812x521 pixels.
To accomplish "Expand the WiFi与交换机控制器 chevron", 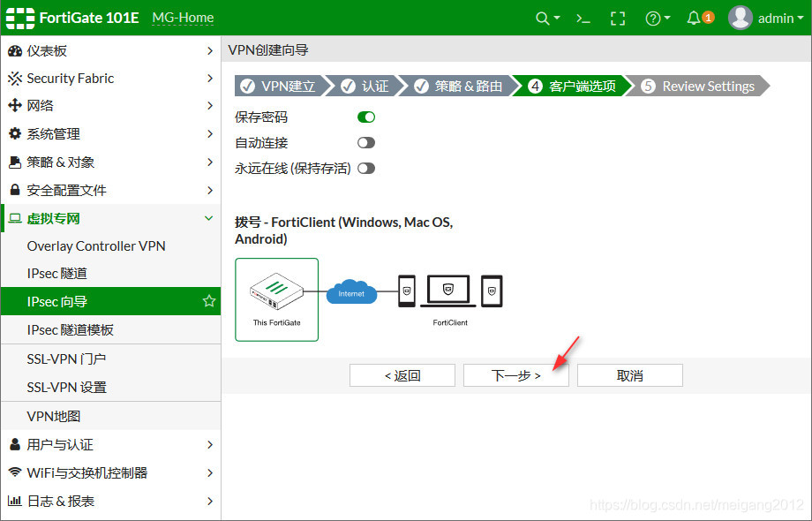I will (x=210, y=472).
